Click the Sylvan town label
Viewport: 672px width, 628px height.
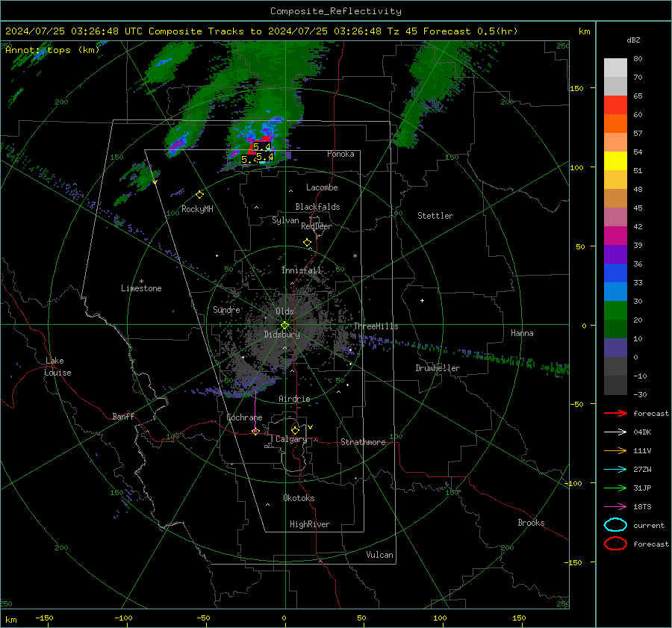(285, 220)
